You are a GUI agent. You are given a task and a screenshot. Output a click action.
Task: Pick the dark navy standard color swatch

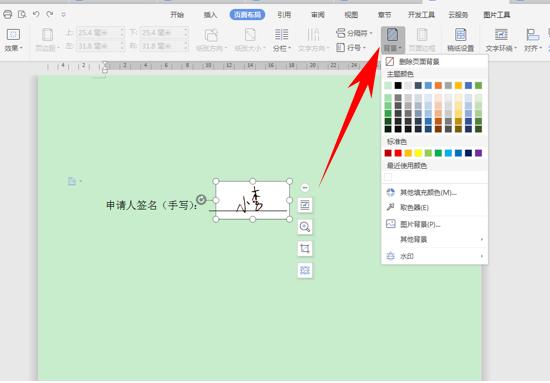(468, 153)
